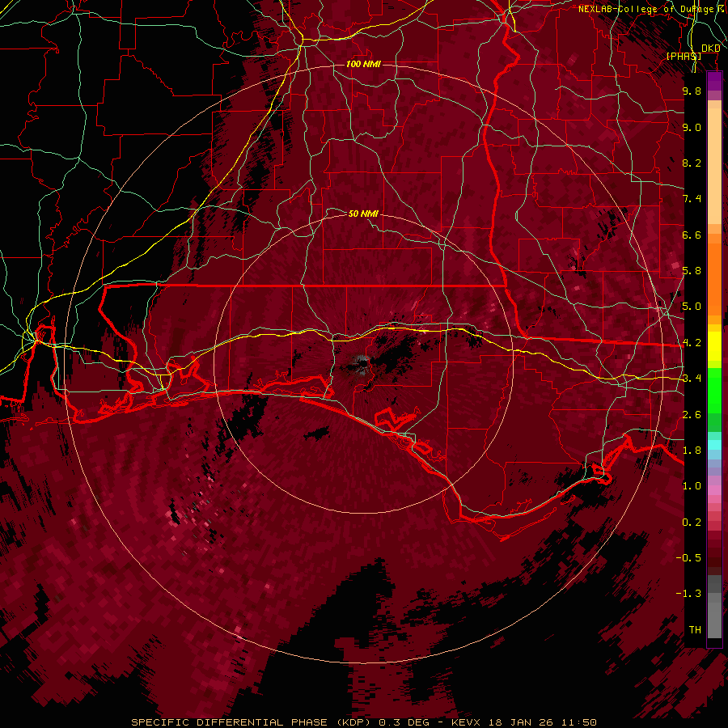Click the large peach segment of color bar

coord(714,166)
